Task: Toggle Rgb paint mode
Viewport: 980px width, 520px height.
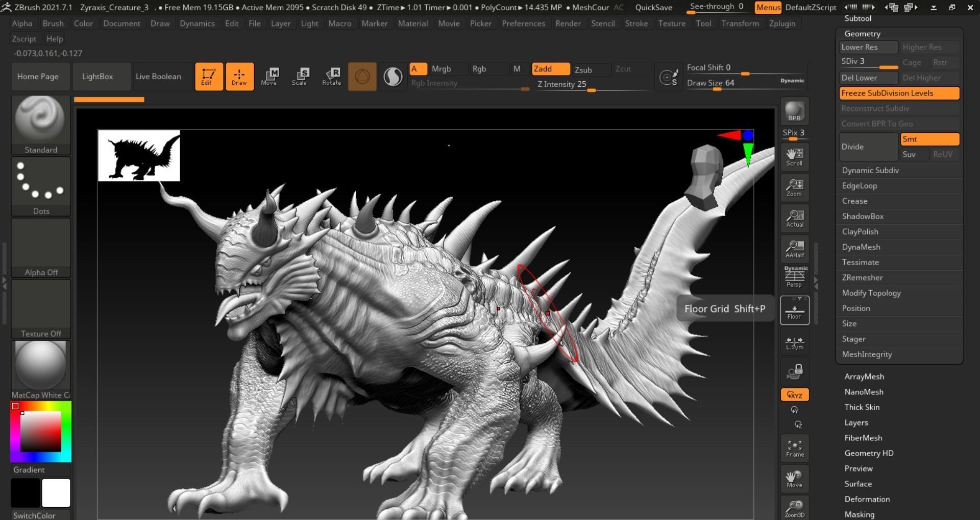Action: click(x=489, y=69)
